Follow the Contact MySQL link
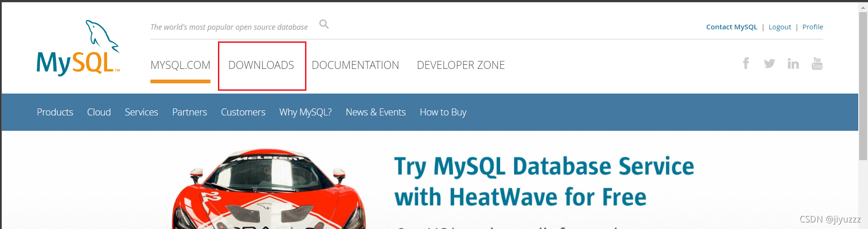 732,27
